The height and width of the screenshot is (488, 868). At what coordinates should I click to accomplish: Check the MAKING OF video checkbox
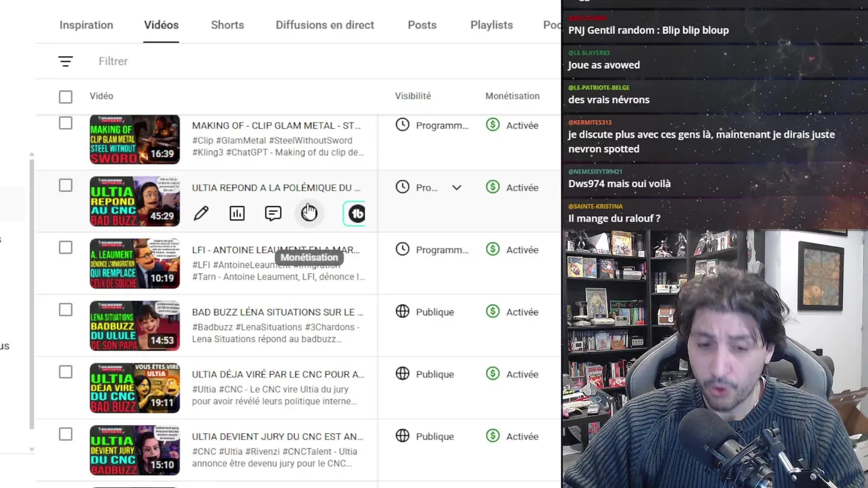(x=65, y=123)
